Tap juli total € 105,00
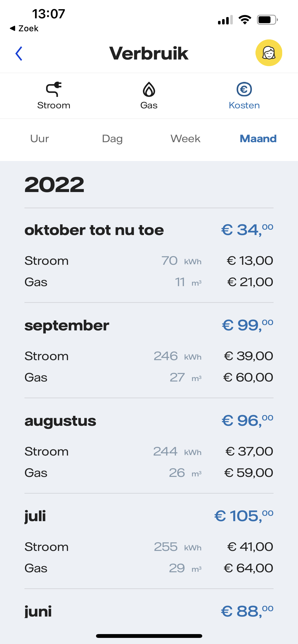 tap(244, 516)
